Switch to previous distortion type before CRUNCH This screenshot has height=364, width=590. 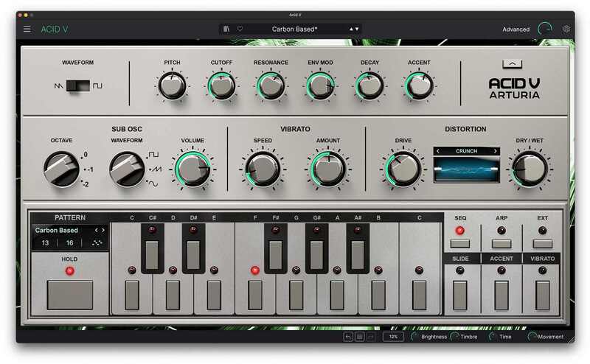(437, 151)
